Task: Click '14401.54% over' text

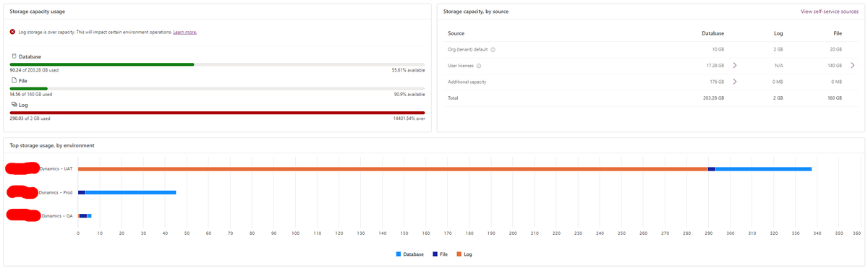Action: [x=409, y=118]
